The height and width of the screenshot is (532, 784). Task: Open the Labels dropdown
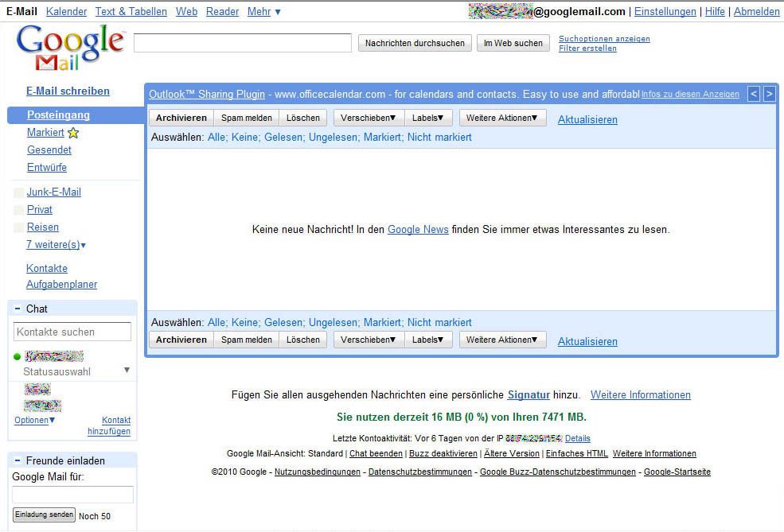tap(428, 117)
